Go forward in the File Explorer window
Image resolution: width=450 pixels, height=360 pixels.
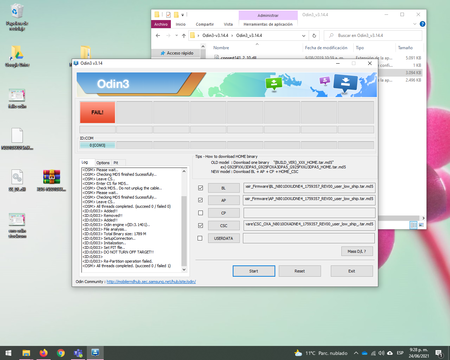(x=168, y=35)
